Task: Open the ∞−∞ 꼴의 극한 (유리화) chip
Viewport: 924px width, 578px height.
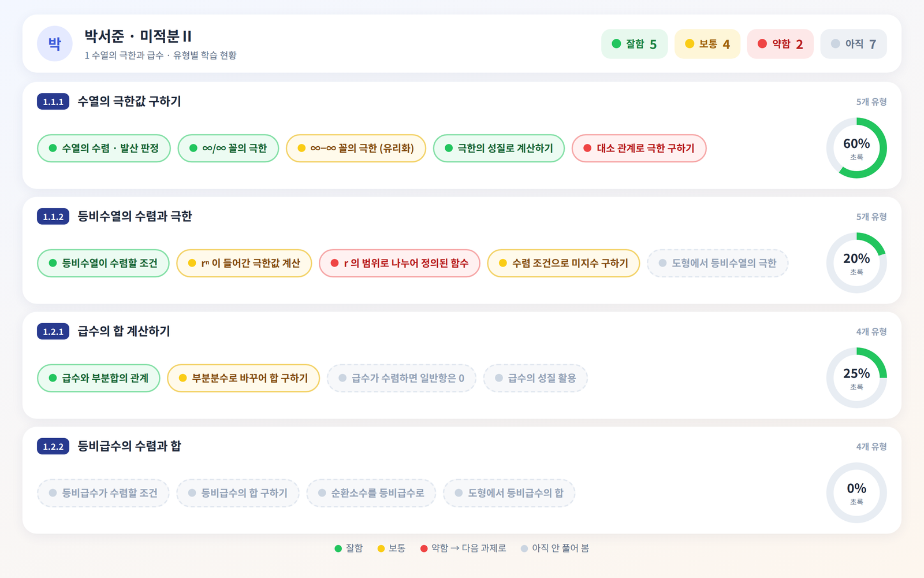Action: coord(356,148)
